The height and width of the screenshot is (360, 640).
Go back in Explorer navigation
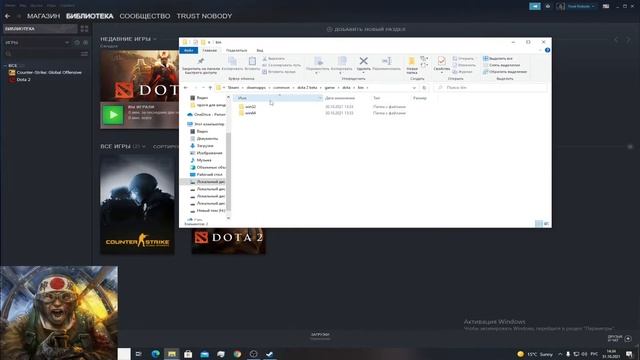click(x=186, y=88)
